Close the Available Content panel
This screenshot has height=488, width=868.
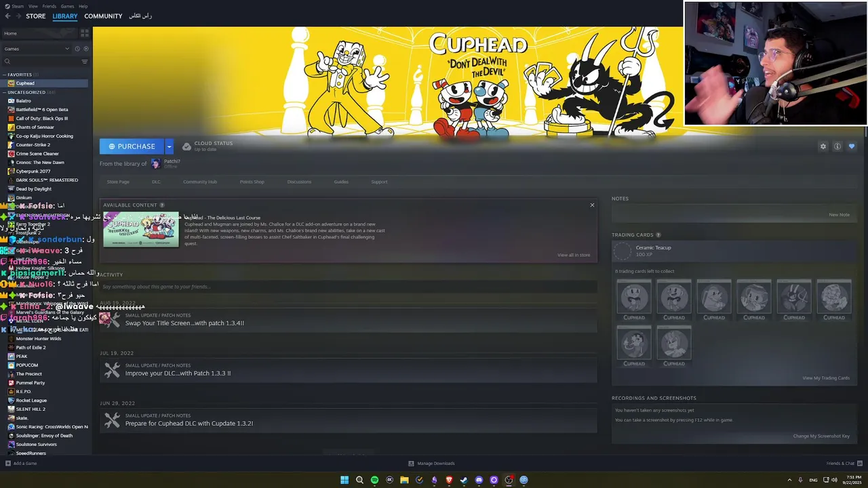[592, 205]
